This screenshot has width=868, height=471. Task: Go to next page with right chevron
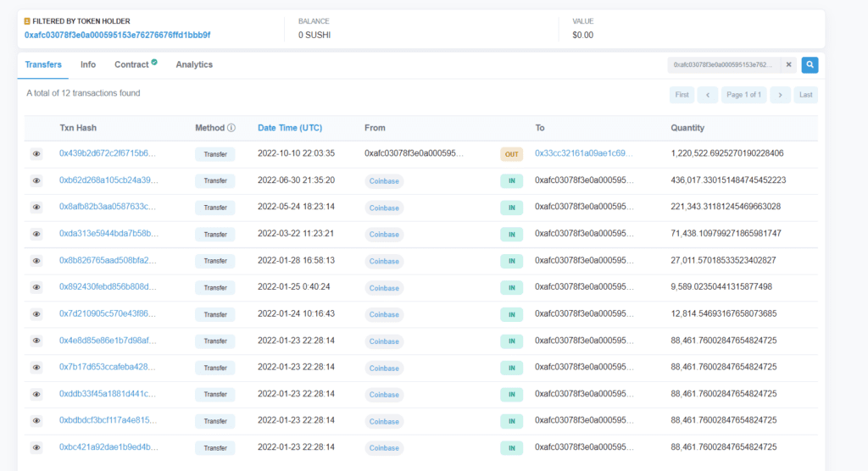pyautogui.click(x=780, y=95)
